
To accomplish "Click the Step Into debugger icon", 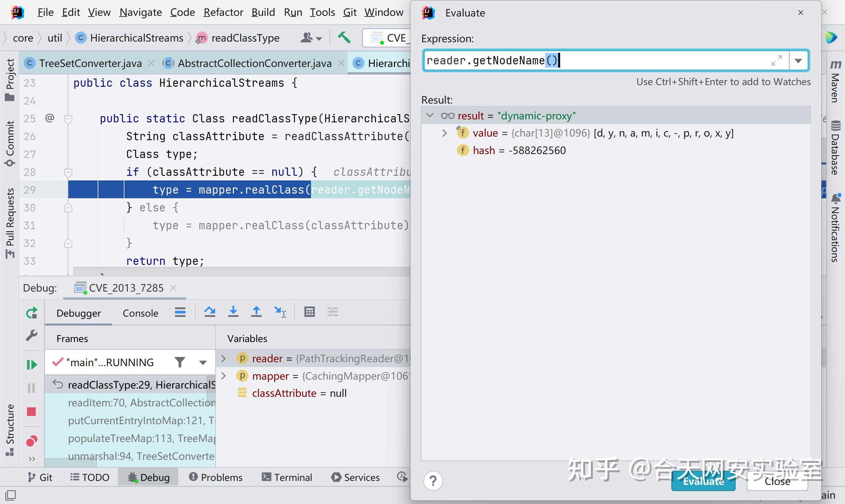I will [233, 311].
